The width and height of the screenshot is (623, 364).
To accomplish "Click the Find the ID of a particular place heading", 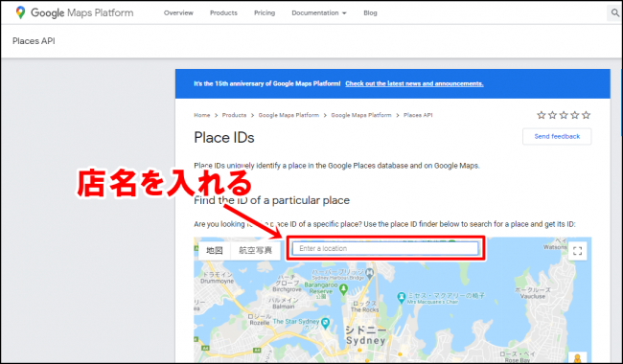I will pyautogui.click(x=272, y=200).
